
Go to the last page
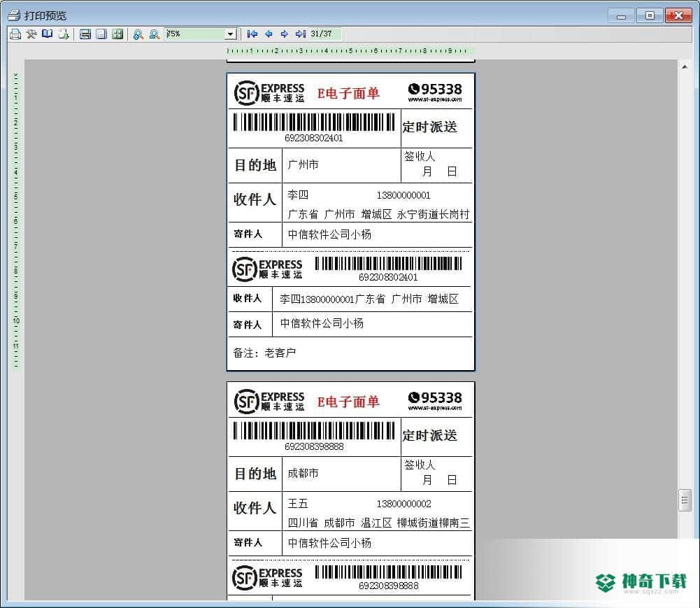tap(301, 34)
